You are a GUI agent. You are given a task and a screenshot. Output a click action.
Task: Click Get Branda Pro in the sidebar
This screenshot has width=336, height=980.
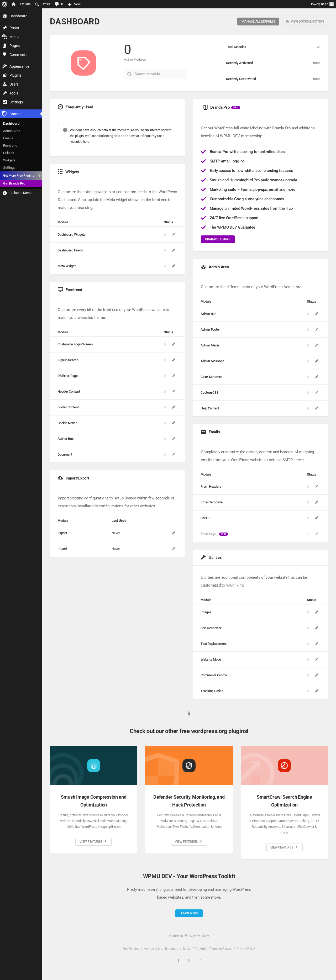click(x=21, y=183)
